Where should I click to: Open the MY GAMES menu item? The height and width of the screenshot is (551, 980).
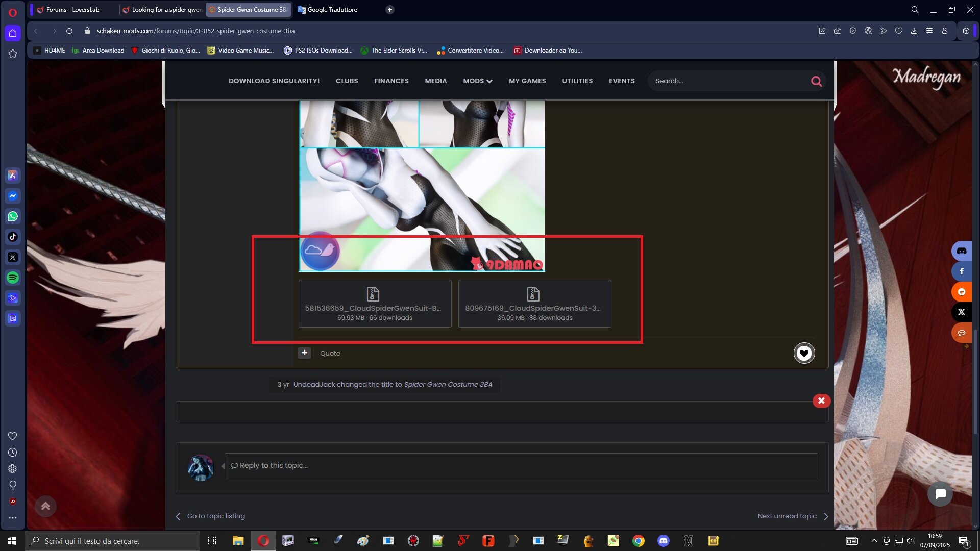527,81
